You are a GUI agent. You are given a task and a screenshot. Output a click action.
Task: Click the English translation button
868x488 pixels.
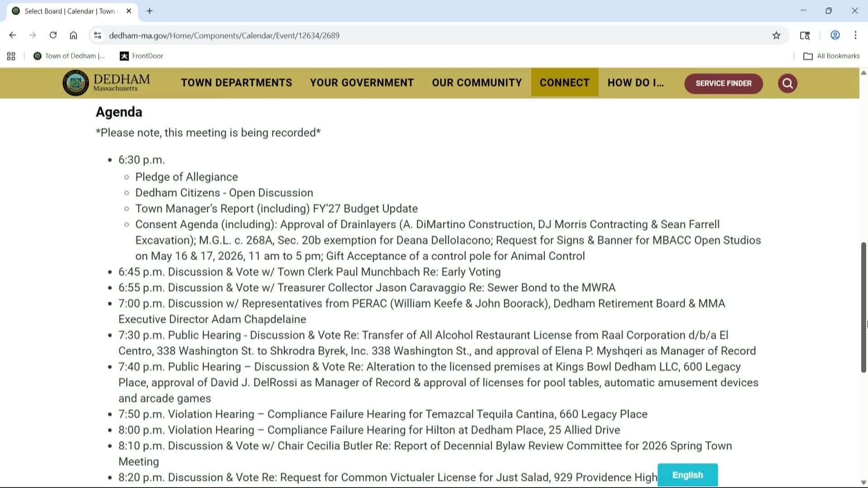pos(688,475)
